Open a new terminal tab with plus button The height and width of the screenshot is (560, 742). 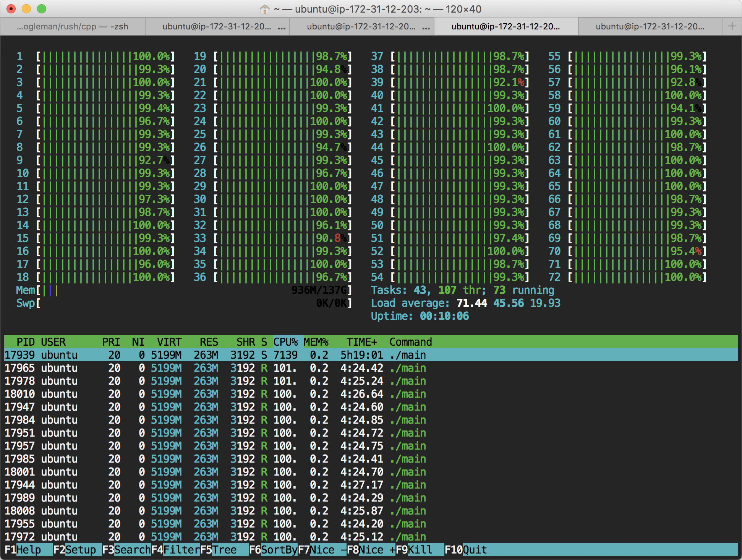point(732,26)
